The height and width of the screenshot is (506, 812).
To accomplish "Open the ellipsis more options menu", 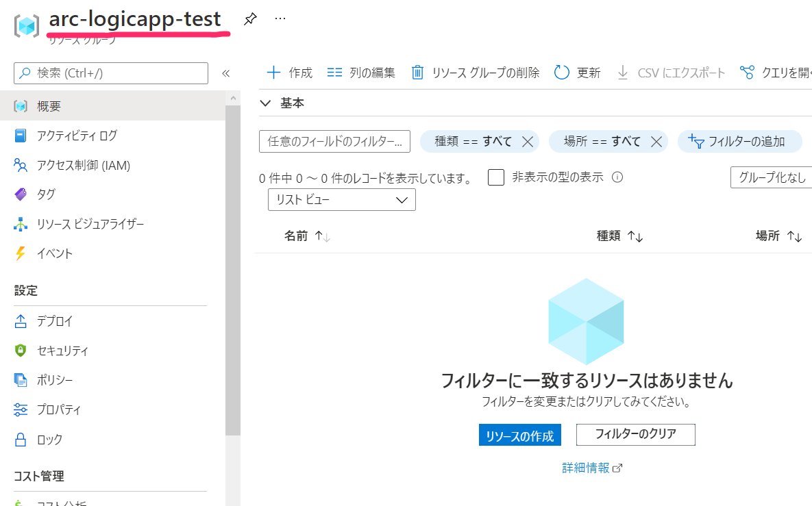I will click(280, 18).
